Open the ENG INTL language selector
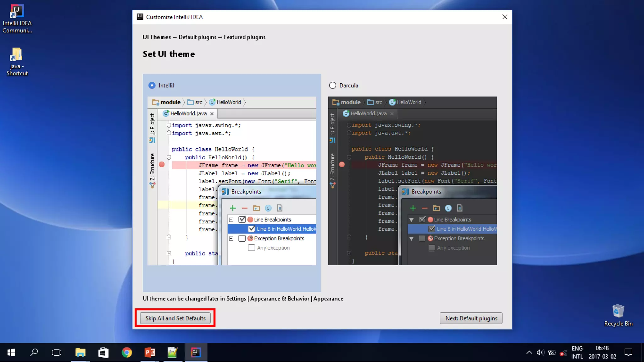This screenshot has height=362, width=644. (577, 352)
